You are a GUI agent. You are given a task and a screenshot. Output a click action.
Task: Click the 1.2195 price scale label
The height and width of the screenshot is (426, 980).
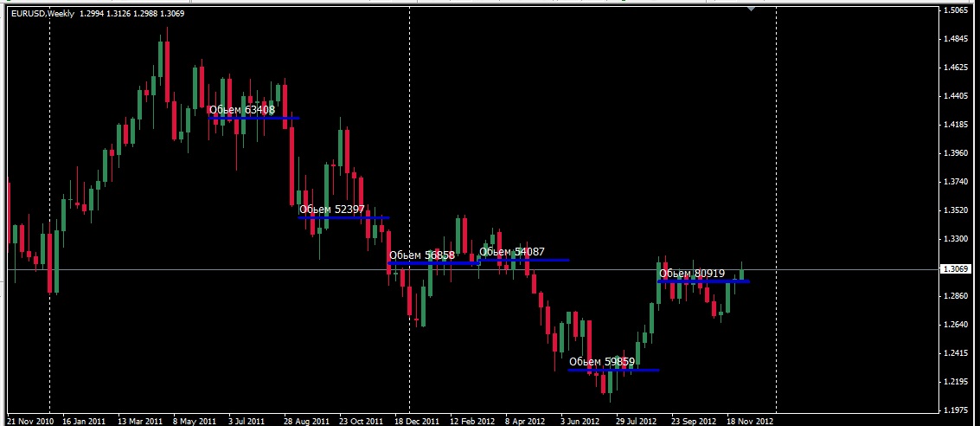point(958,382)
